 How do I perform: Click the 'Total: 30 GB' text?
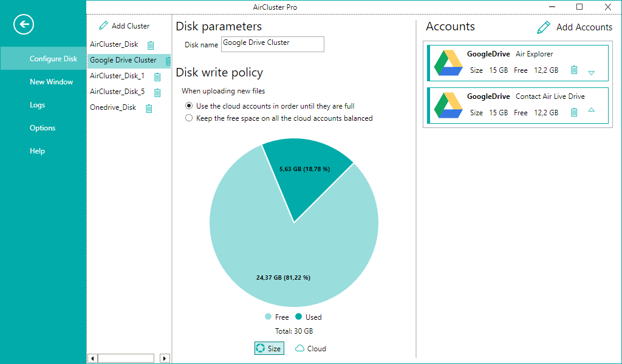(294, 331)
